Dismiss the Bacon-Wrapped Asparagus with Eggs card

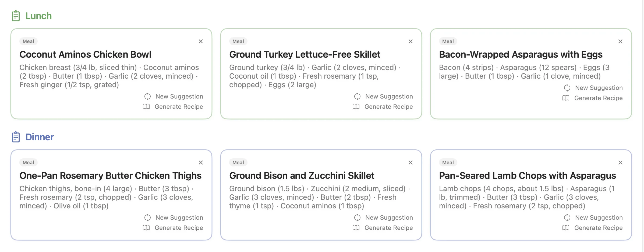click(x=620, y=41)
